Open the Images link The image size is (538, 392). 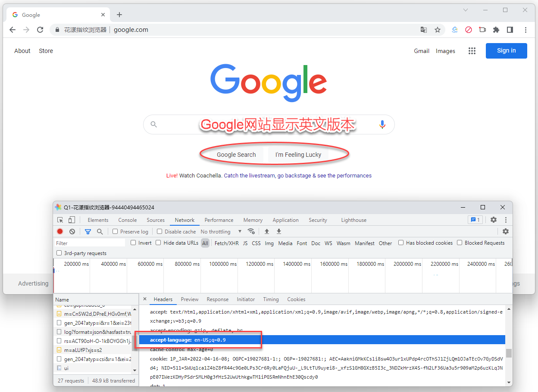tap(445, 51)
